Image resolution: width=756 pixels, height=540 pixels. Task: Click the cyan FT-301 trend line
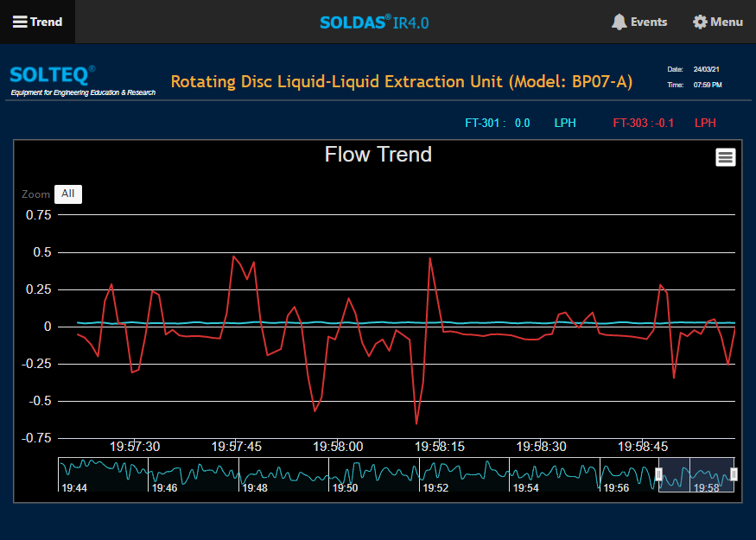[x=406, y=322]
